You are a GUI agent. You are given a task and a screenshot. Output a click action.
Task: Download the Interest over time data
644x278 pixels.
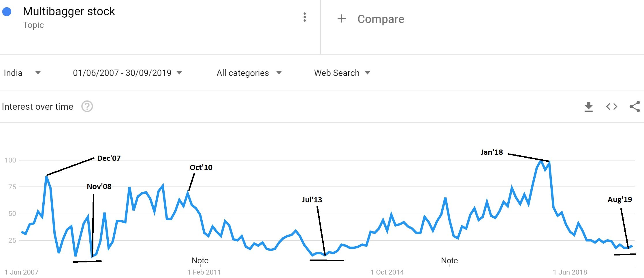[x=588, y=107]
